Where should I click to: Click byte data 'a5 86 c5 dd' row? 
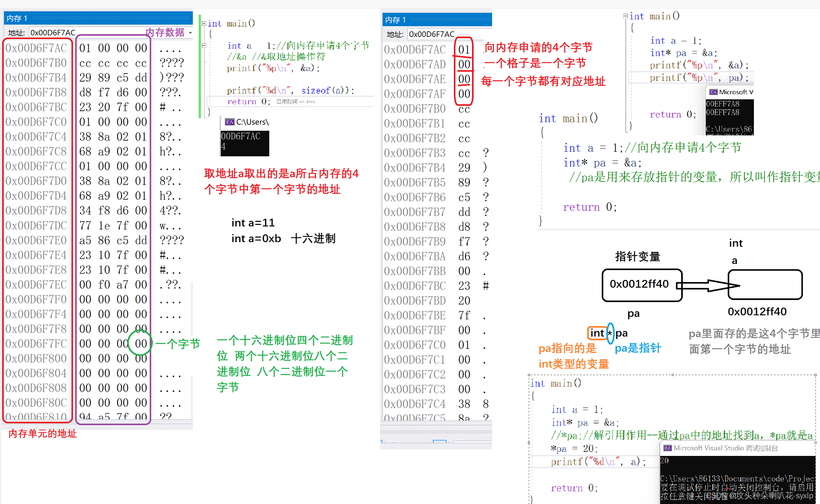[113, 240]
